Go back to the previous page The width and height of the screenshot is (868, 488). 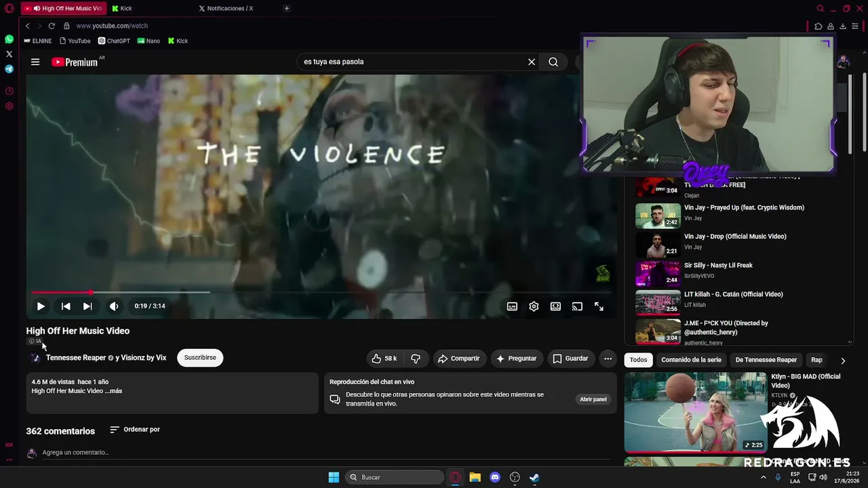[x=28, y=26]
